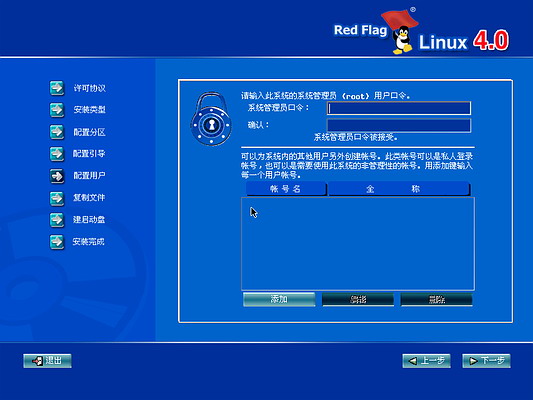Click the root password instruction text
533x400 pixels.
[325, 96]
